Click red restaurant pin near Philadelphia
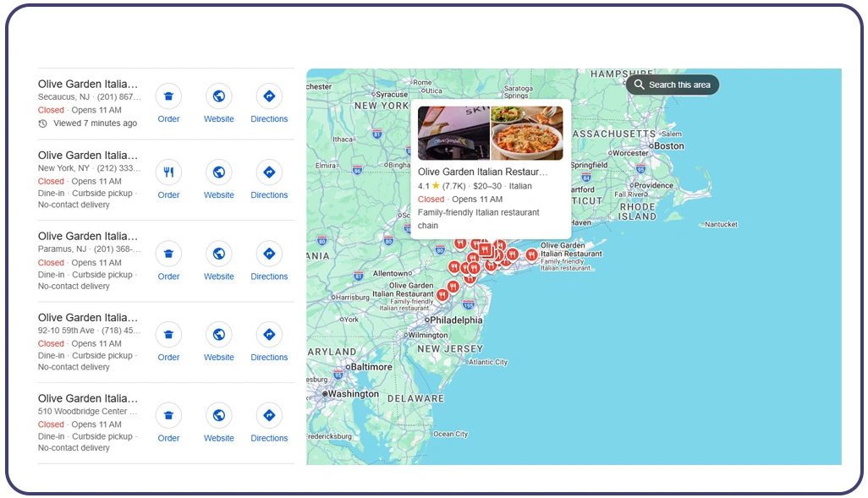 tap(442, 295)
